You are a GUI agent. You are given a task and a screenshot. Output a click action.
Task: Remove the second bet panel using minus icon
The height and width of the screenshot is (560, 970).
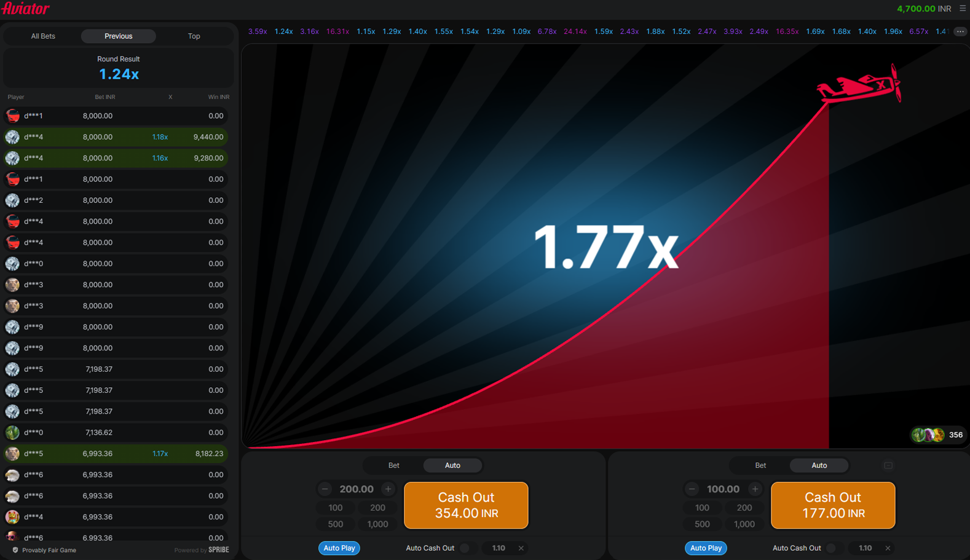(888, 465)
